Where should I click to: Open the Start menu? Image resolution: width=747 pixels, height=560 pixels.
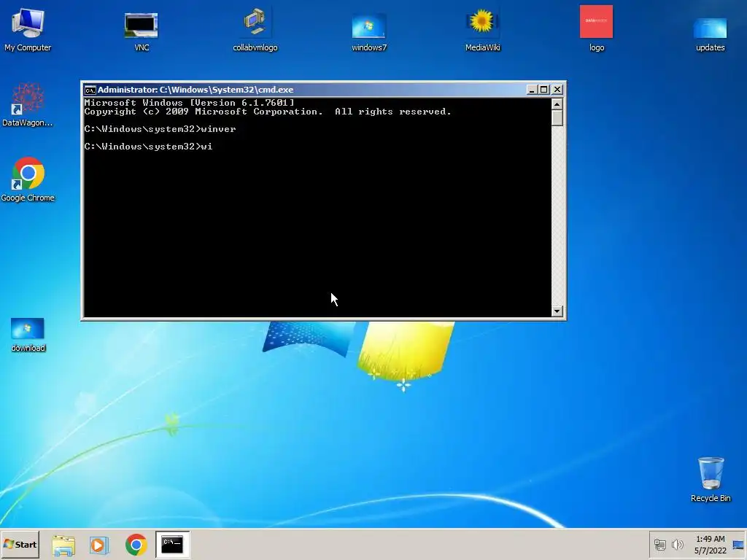20,544
